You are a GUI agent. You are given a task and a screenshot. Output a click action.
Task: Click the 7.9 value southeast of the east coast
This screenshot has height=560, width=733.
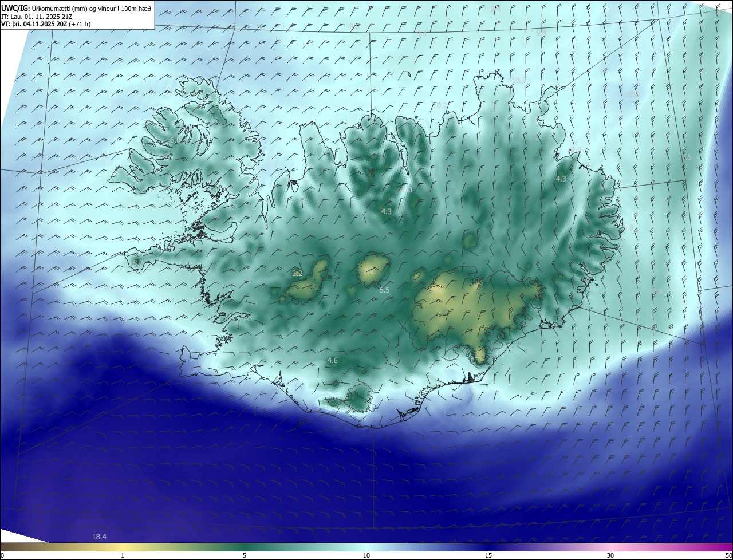point(657,291)
